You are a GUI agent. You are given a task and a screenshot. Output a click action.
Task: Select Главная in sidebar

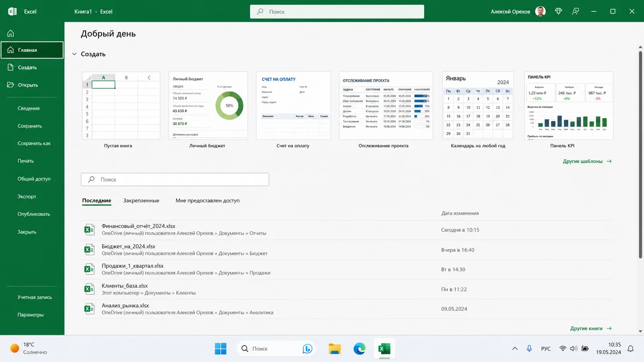[x=32, y=50]
